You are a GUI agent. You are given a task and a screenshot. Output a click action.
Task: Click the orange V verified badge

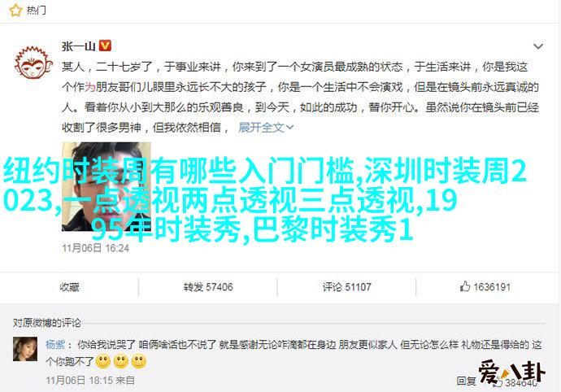[105, 46]
